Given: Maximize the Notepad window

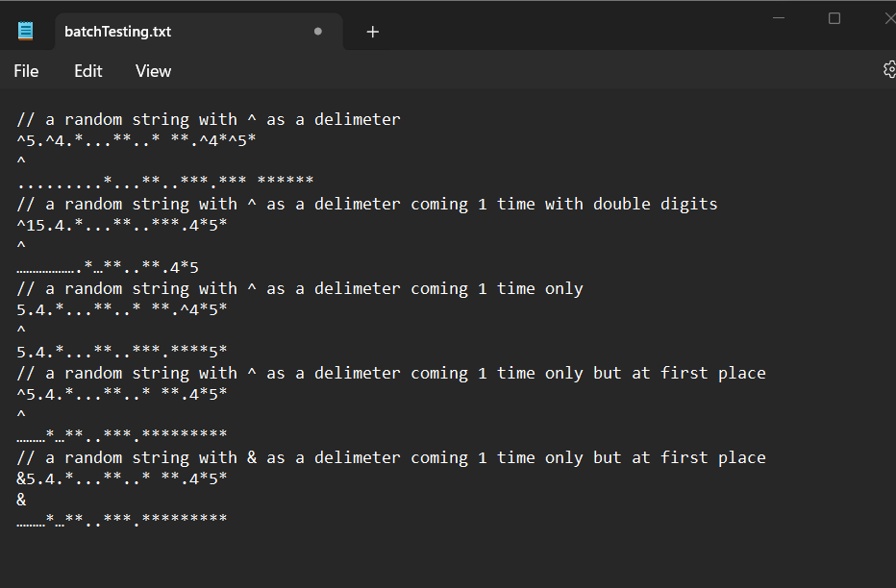Looking at the screenshot, I should click(834, 18).
